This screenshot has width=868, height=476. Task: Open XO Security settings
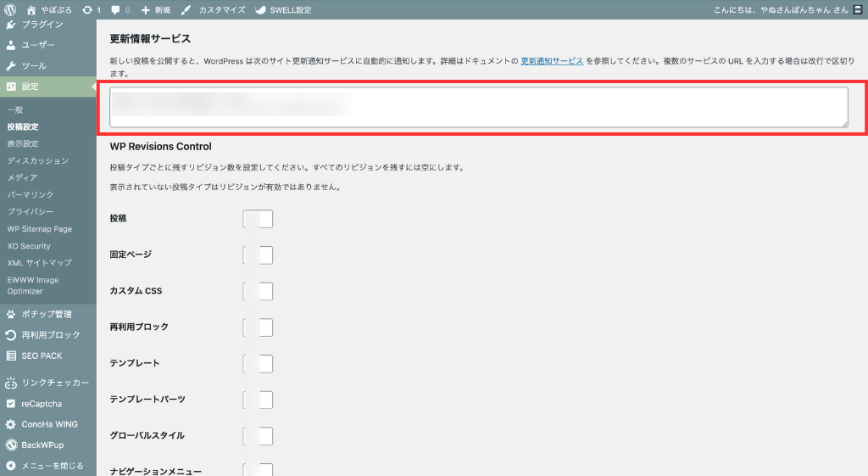(x=29, y=246)
